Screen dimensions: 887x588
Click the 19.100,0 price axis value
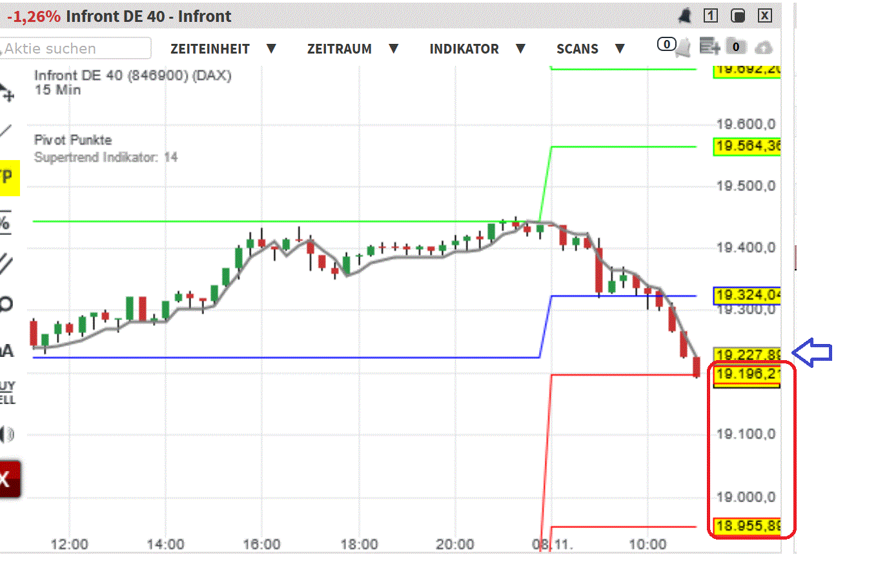tap(746, 434)
